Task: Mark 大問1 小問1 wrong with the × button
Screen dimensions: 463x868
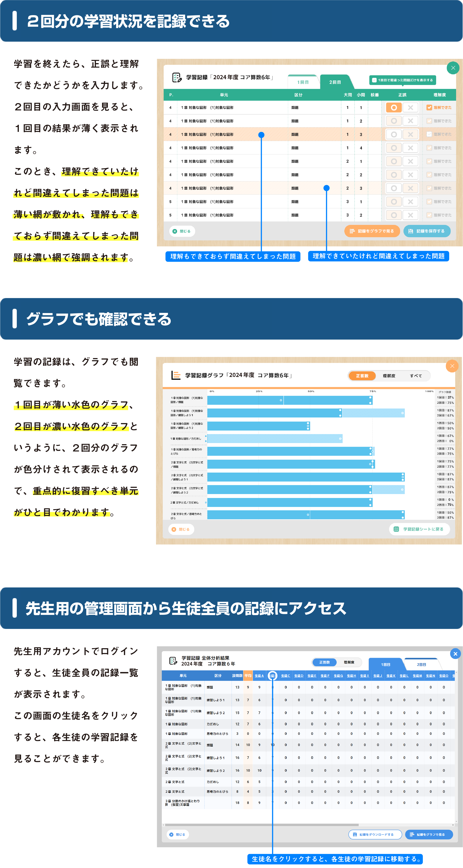Action: [411, 107]
